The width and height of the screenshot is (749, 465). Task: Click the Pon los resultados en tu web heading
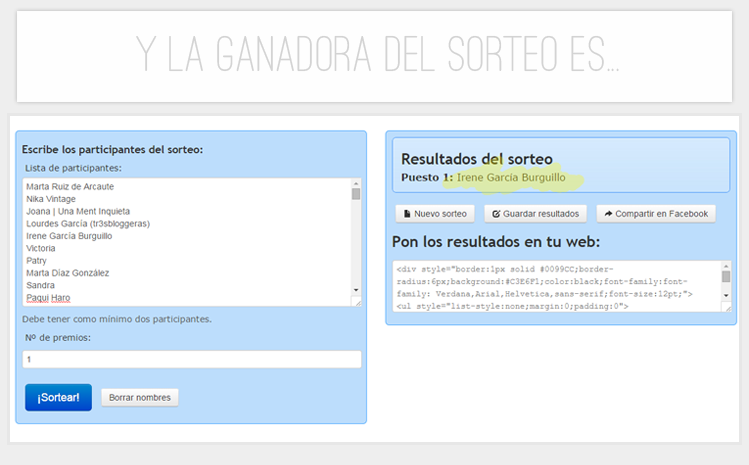tap(496, 241)
